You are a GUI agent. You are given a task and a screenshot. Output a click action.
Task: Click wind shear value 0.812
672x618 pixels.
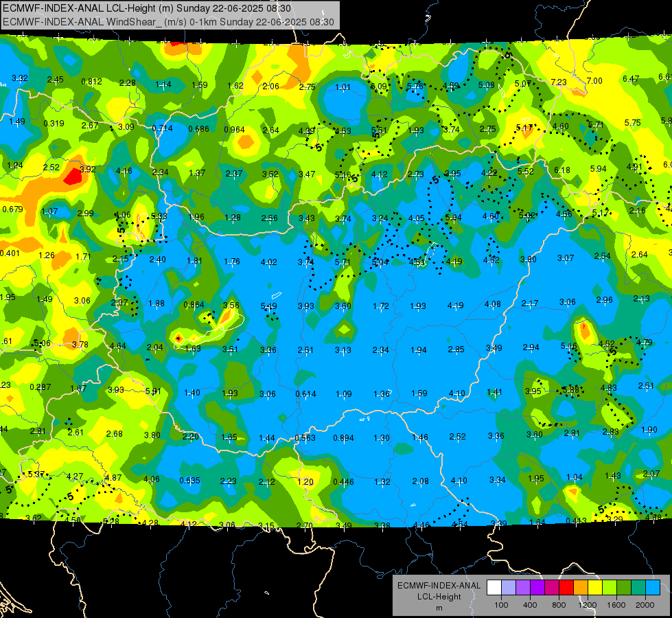pos(92,82)
